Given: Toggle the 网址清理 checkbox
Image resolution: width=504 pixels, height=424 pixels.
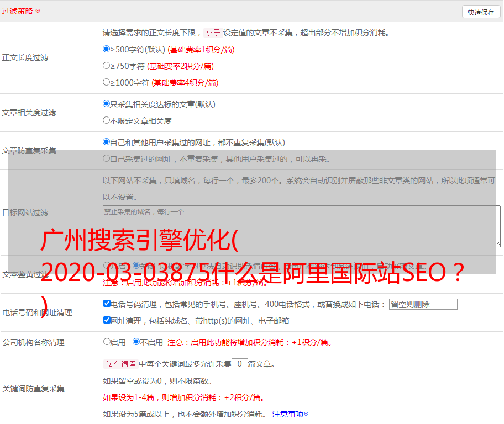Looking at the screenshot, I should coord(107,320).
